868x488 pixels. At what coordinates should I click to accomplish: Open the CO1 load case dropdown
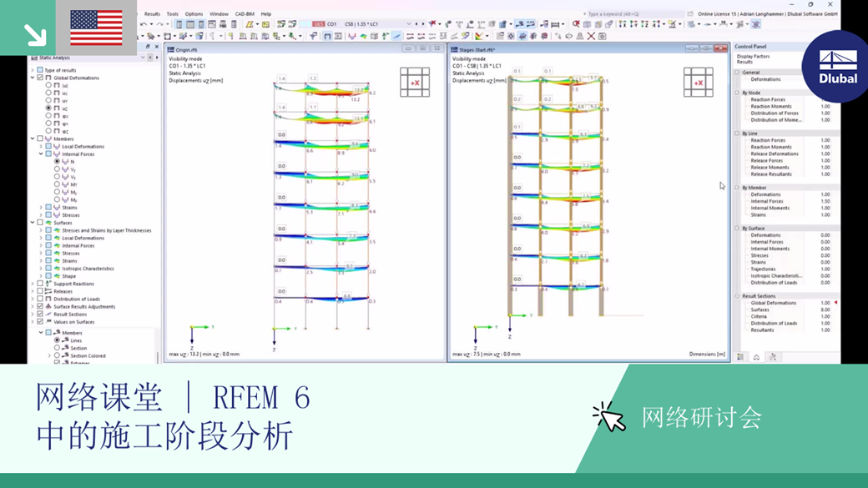408,25
